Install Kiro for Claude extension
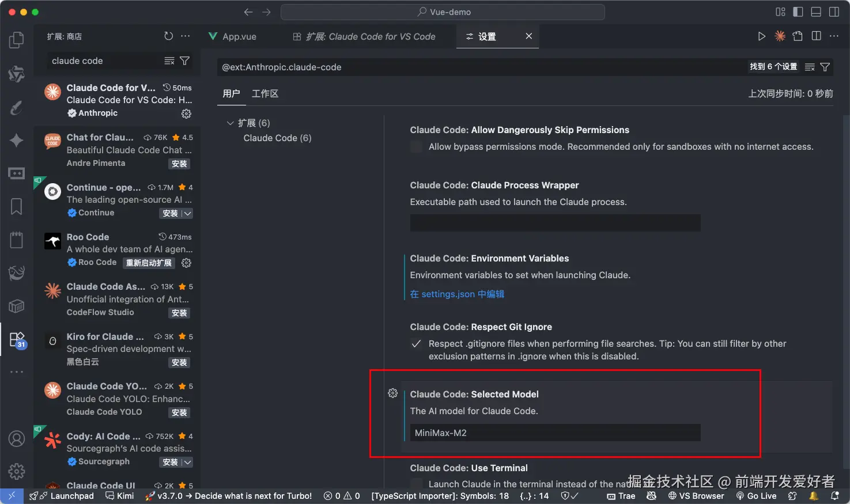850x504 pixels. point(179,362)
